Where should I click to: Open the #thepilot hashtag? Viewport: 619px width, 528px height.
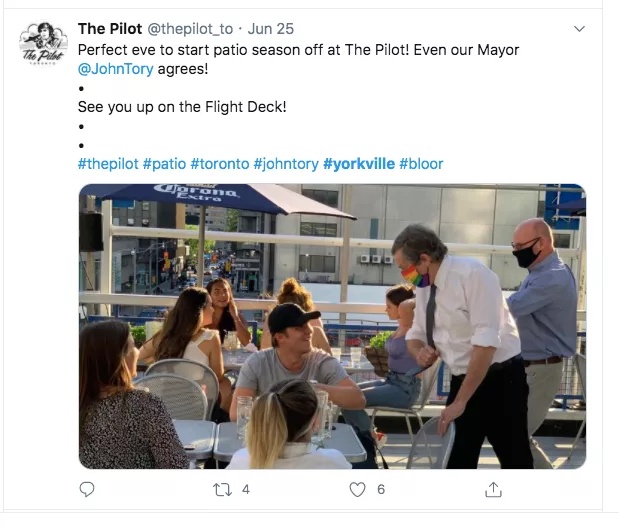(108, 163)
